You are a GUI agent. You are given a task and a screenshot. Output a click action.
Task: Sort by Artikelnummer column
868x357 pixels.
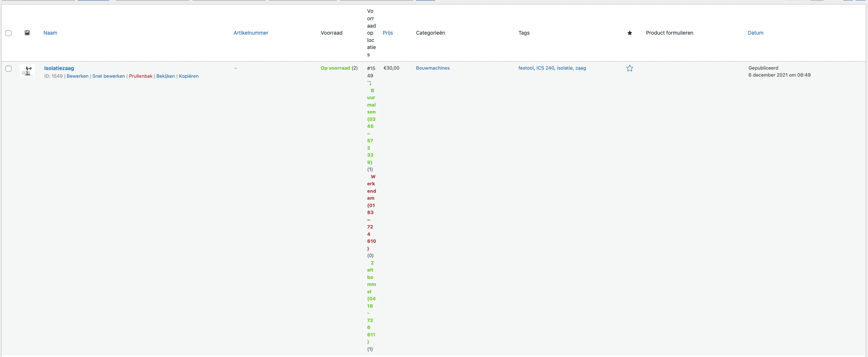[251, 33]
